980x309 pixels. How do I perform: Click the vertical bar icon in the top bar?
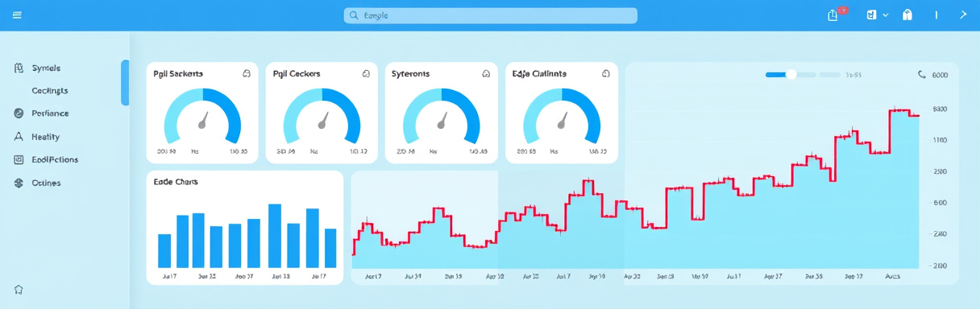(936, 15)
